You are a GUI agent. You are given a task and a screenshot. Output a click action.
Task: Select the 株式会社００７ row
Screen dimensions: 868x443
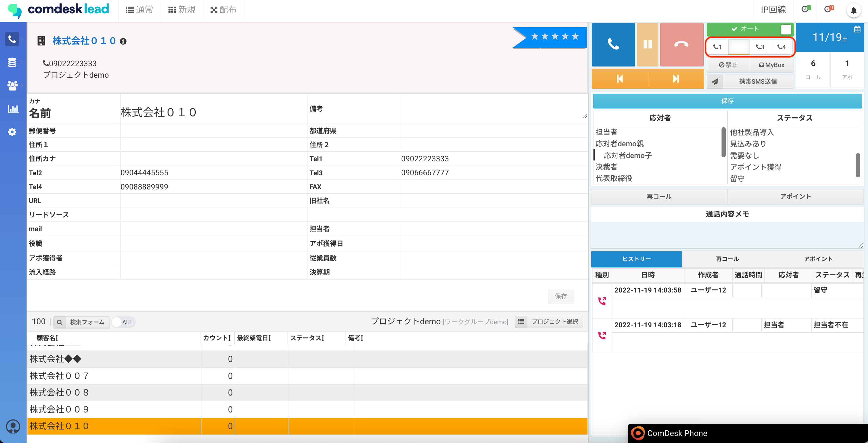click(307, 376)
